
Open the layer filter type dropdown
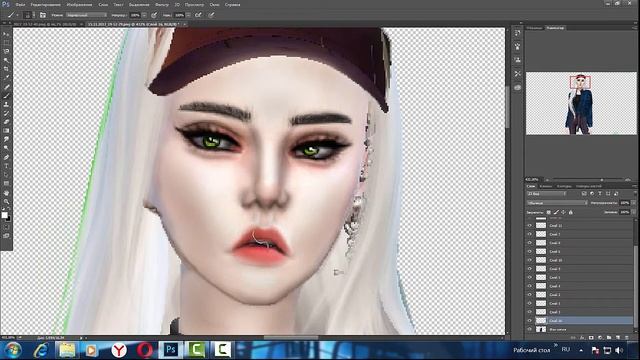547,193
